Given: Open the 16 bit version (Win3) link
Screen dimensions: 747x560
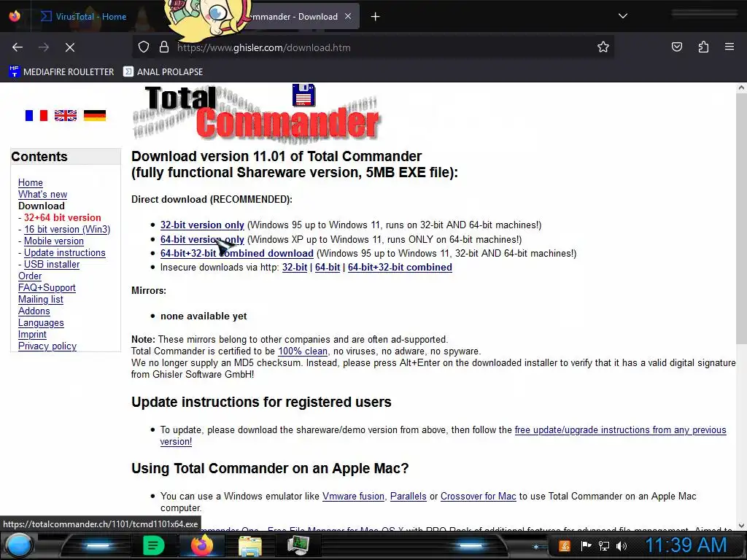Looking at the screenshot, I should click(67, 229).
